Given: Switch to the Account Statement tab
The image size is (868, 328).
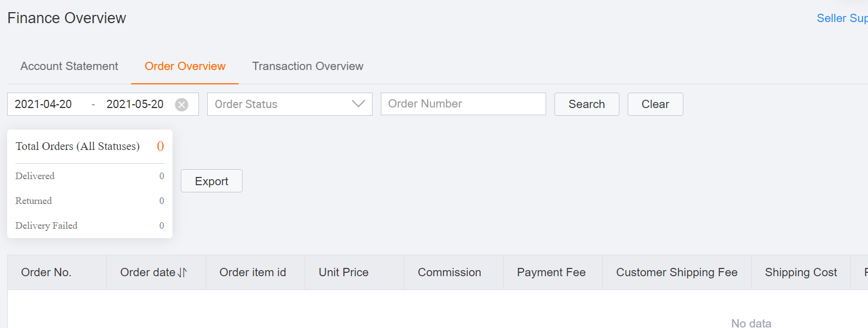Looking at the screenshot, I should tap(69, 66).
